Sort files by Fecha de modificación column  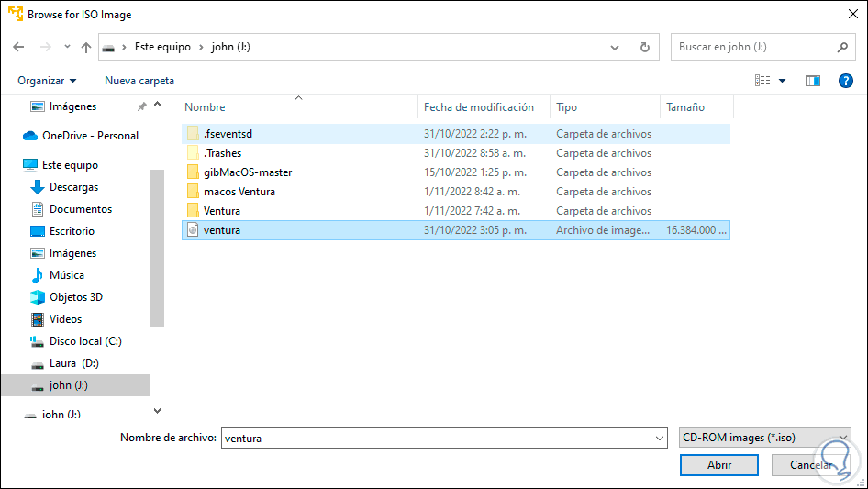pos(479,107)
